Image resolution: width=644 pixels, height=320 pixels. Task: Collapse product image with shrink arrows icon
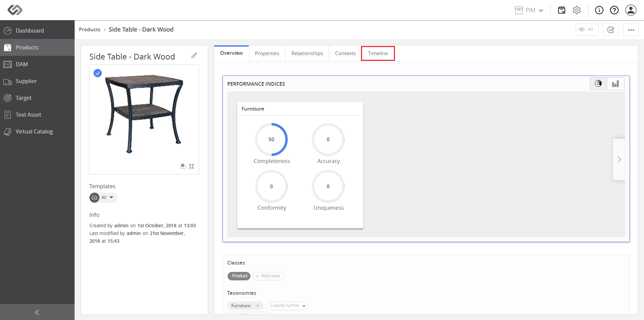192,166
